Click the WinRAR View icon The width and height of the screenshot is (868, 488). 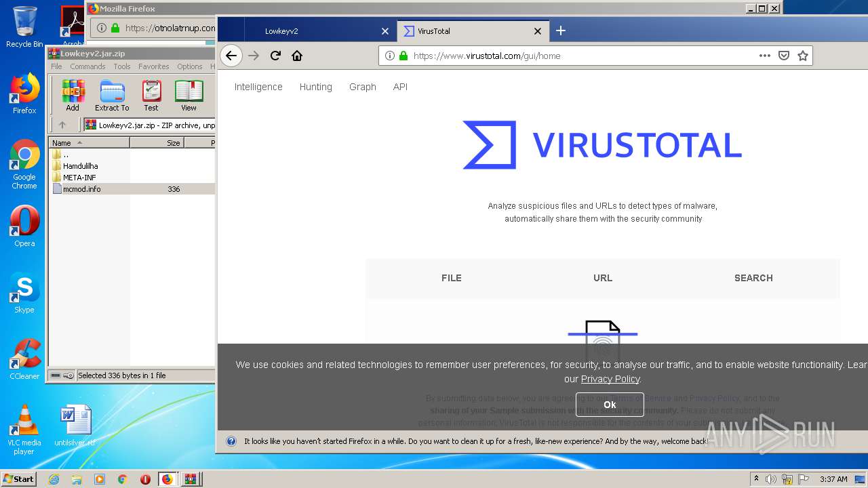tap(189, 96)
